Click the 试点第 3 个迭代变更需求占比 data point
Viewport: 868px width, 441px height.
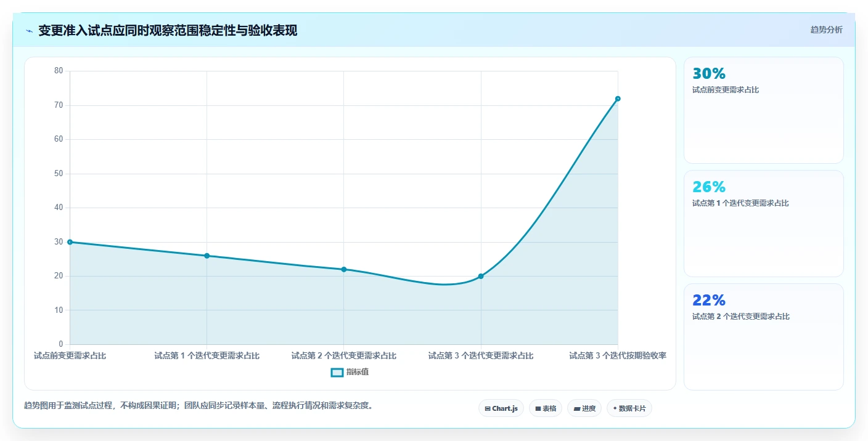481,276
